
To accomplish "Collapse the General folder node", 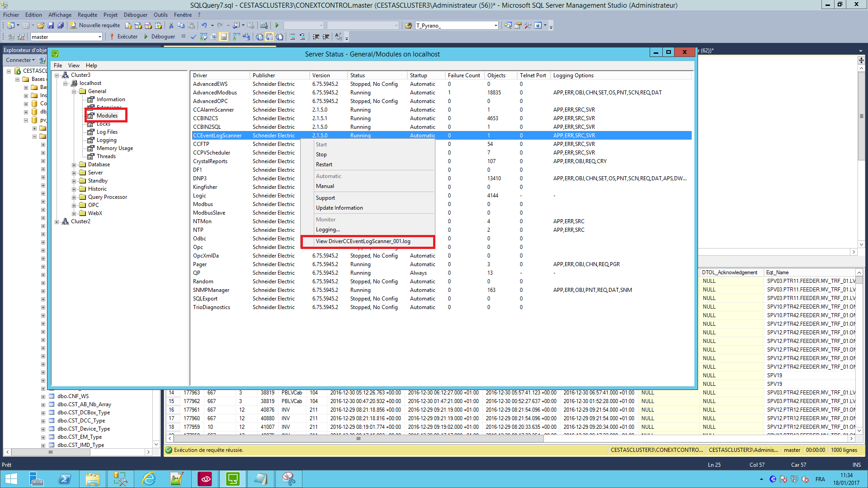I will 74,92.
